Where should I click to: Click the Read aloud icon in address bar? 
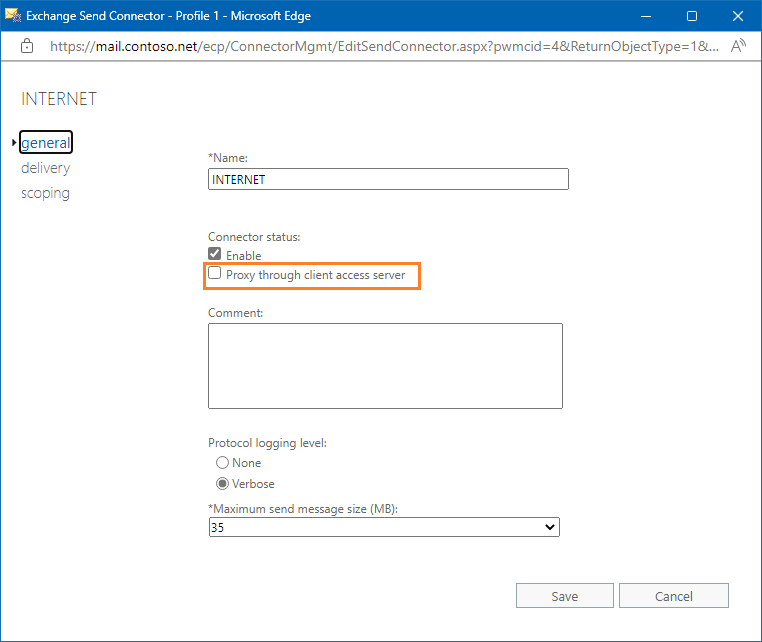738,46
